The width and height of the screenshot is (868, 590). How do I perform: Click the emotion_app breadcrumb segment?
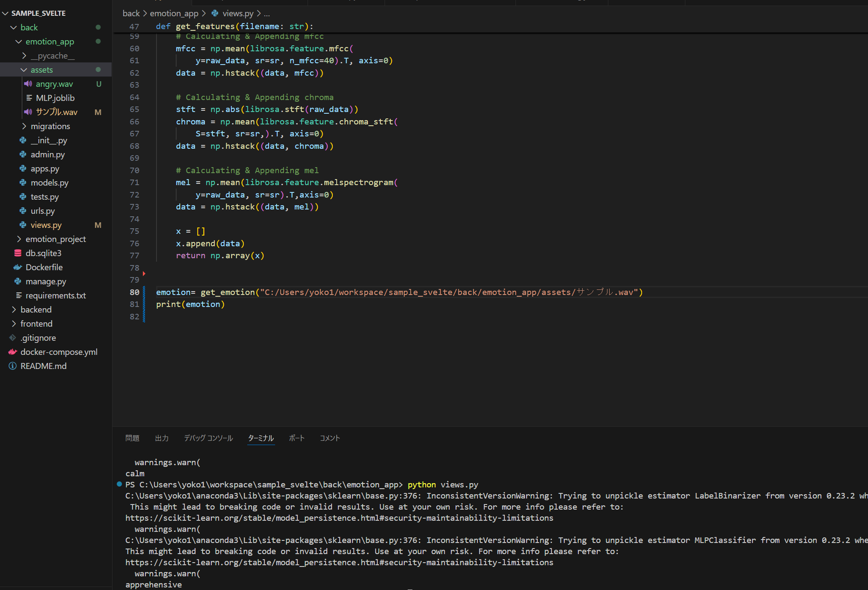coord(174,13)
